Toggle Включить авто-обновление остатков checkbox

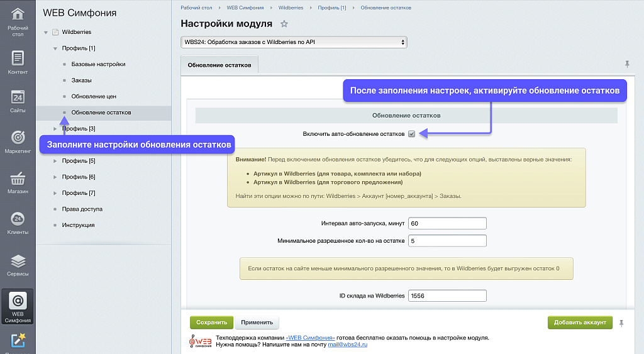click(411, 134)
